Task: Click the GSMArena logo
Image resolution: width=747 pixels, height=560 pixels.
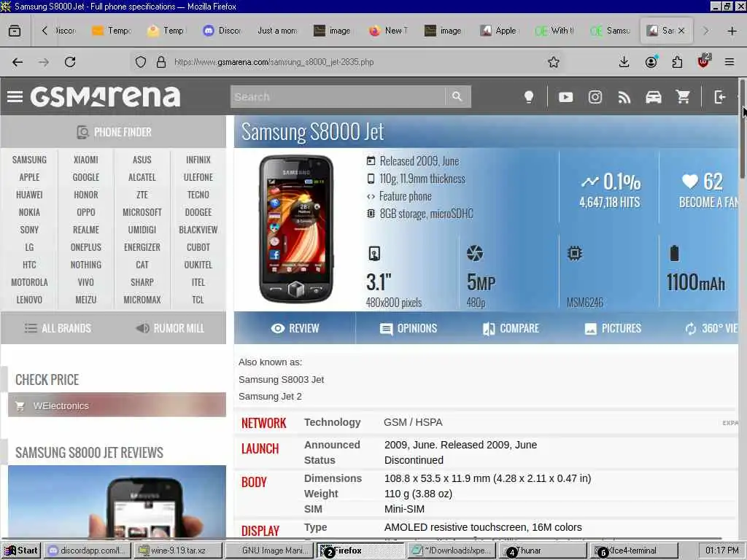Action: (x=105, y=97)
